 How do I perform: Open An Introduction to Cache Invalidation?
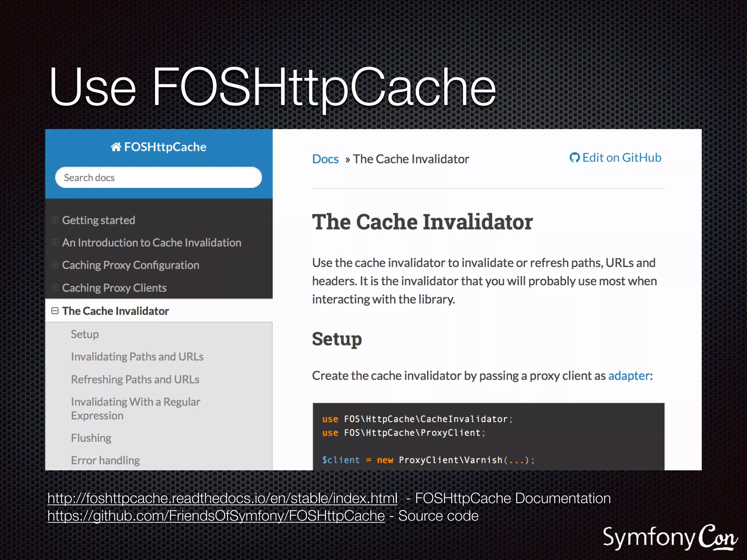pyautogui.click(x=152, y=243)
